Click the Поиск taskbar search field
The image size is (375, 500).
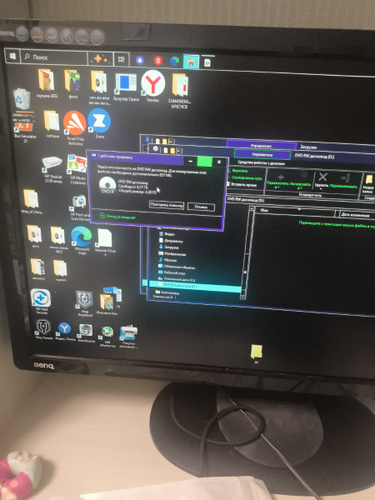[54, 57]
